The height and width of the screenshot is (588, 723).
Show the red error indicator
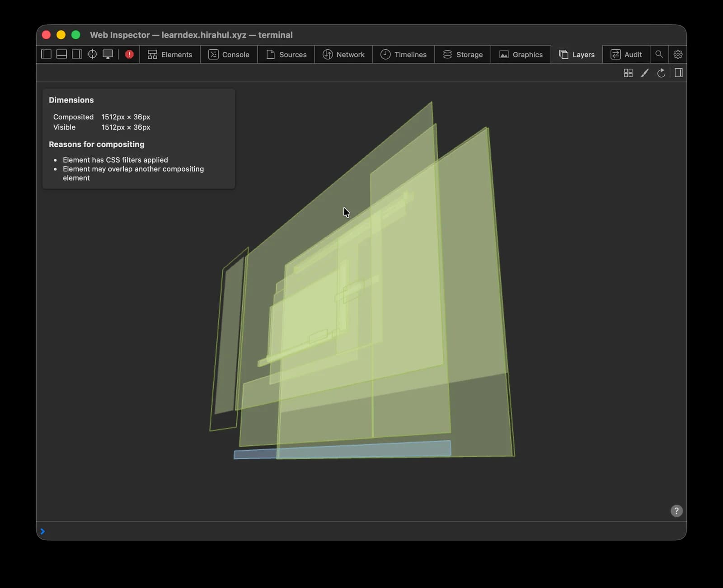129,54
